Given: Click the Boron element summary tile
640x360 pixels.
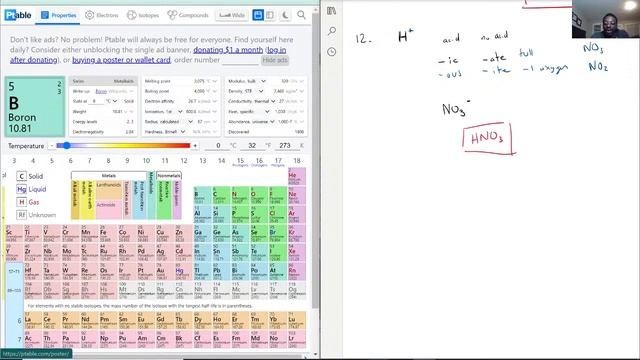Looking at the screenshot, I should click(x=35, y=107).
